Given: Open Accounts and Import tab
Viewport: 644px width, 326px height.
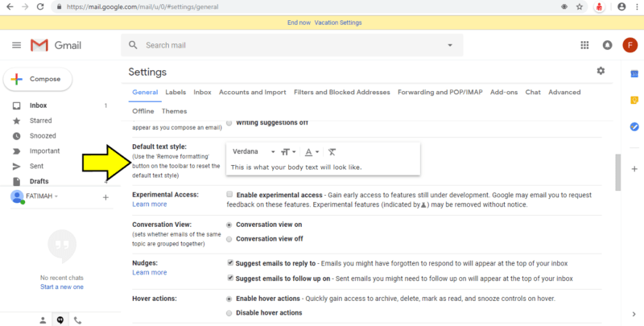Looking at the screenshot, I should click(x=253, y=92).
